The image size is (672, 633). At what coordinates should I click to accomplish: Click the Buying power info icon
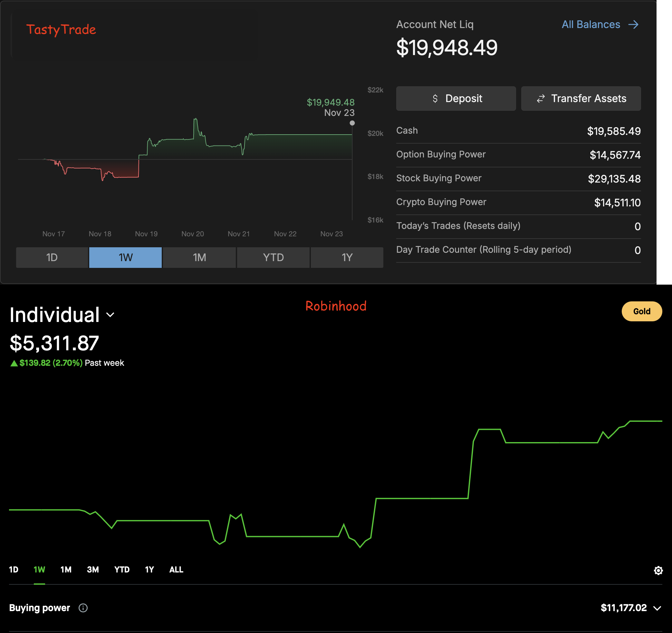(83, 608)
